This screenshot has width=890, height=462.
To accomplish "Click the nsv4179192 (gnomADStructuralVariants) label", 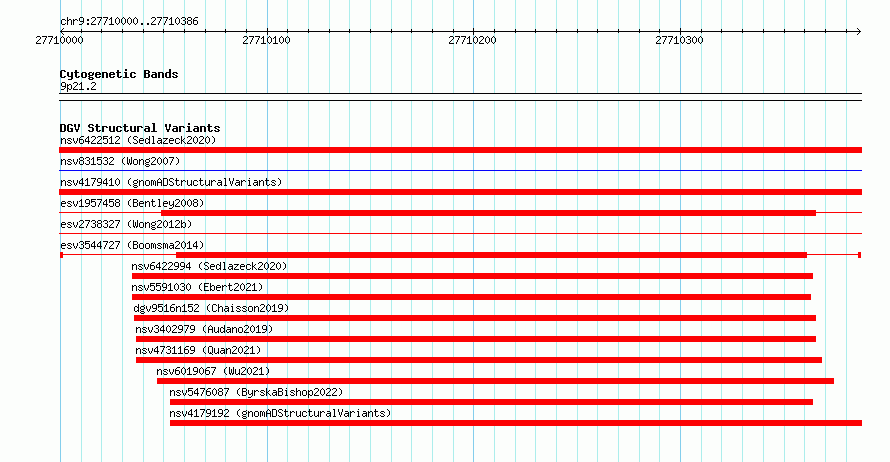I will pyautogui.click(x=280, y=413).
